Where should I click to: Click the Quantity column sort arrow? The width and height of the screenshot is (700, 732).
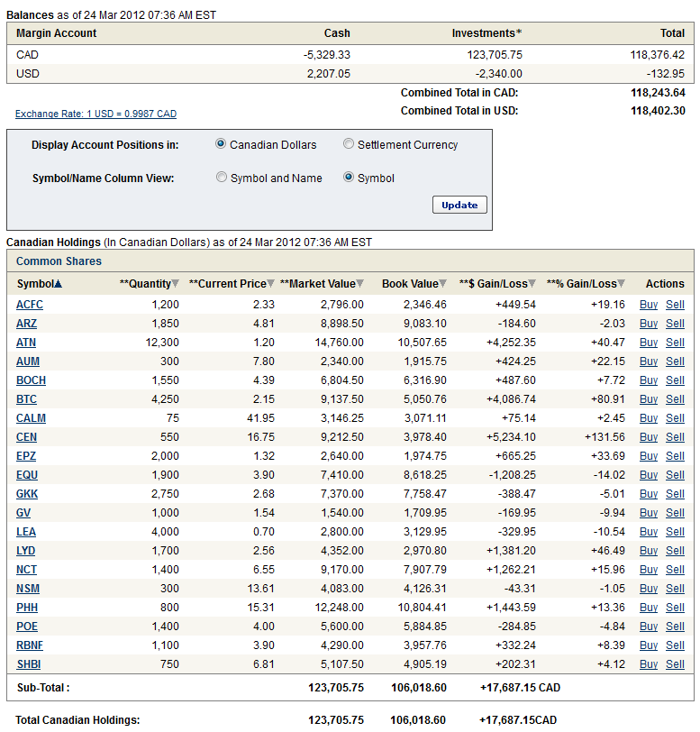point(176,284)
